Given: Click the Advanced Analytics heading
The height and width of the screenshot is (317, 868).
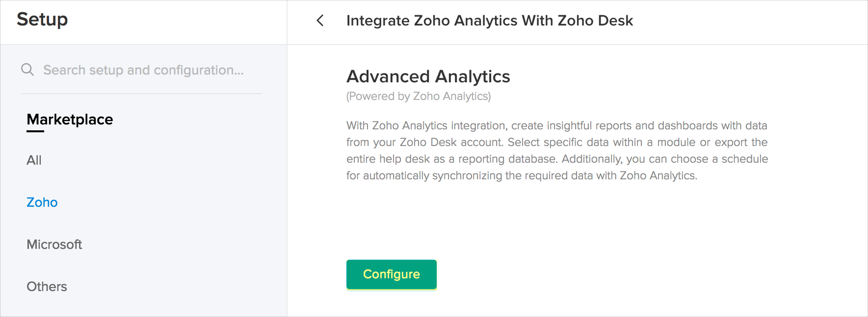Looking at the screenshot, I should pyautogui.click(x=428, y=76).
